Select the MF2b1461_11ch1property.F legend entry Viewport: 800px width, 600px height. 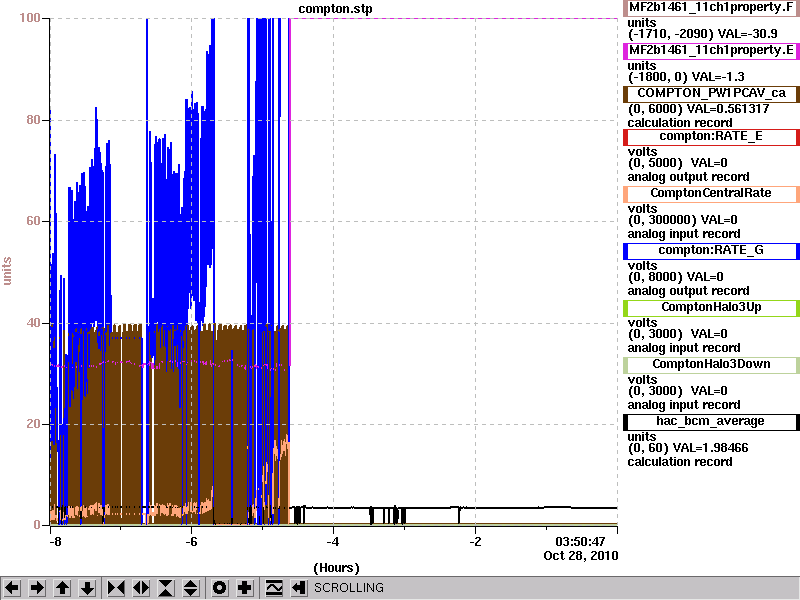(x=711, y=8)
